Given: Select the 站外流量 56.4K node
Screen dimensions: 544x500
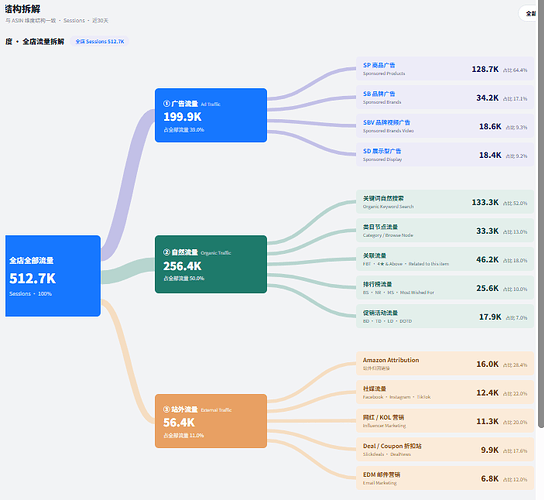Looking at the screenshot, I should (x=211, y=421).
